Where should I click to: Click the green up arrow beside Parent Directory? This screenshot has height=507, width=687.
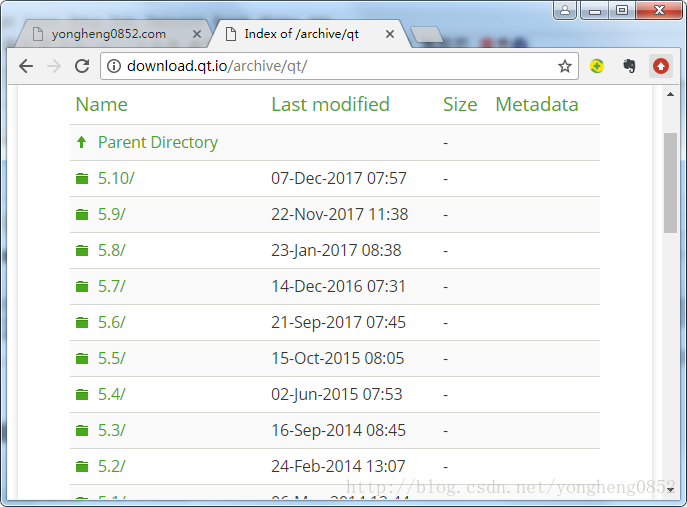pyautogui.click(x=81, y=142)
